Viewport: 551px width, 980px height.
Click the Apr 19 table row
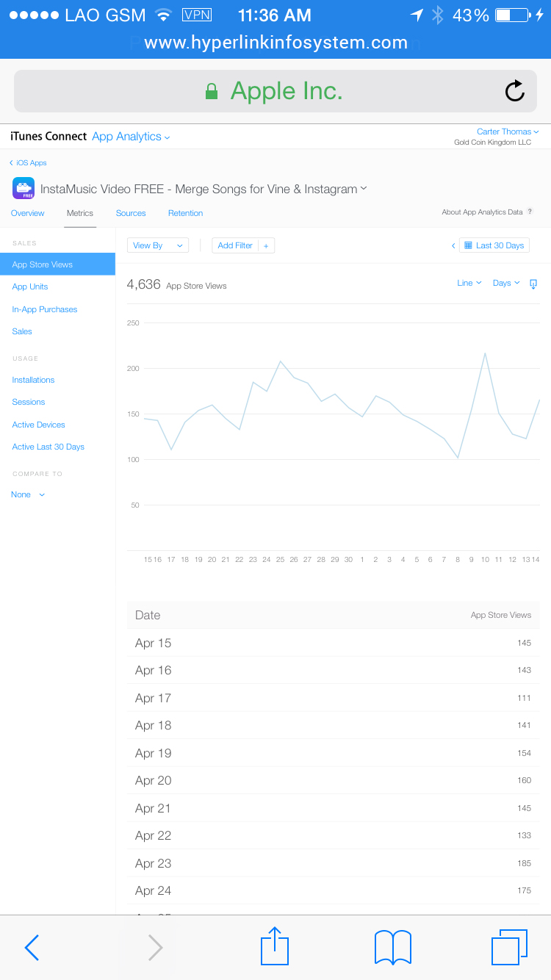pos(334,753)
